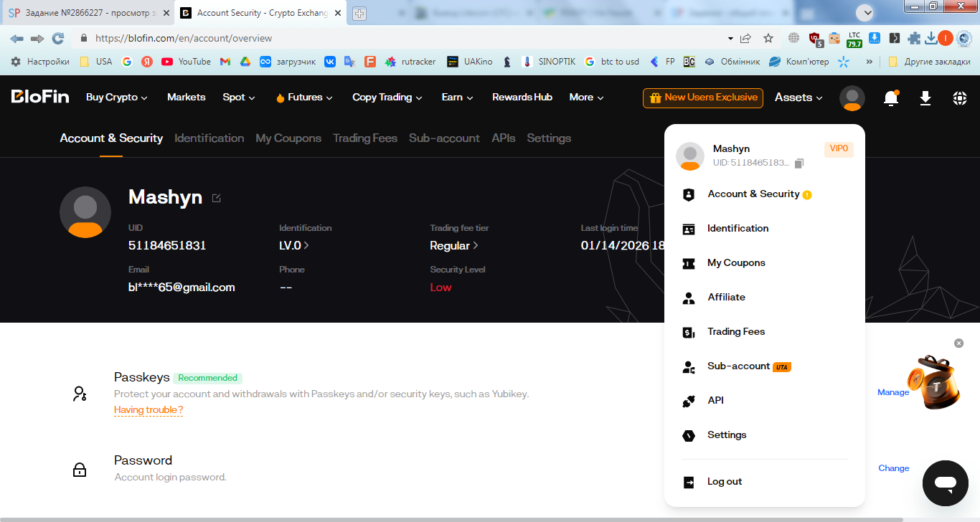Open the Rewards Hub page
Screen dimensions: 980x522
click(x=522, y=98)
